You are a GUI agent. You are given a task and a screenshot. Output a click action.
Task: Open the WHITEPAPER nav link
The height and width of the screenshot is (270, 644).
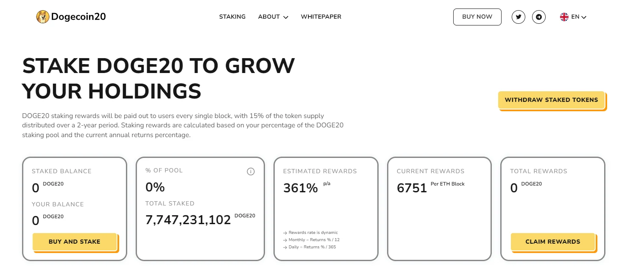tap(321, 17)
